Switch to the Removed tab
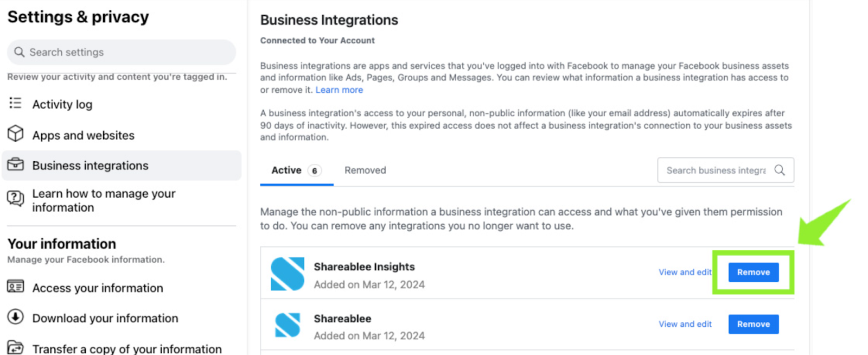This screenshot has width=868, height=355. click(365, 170)
